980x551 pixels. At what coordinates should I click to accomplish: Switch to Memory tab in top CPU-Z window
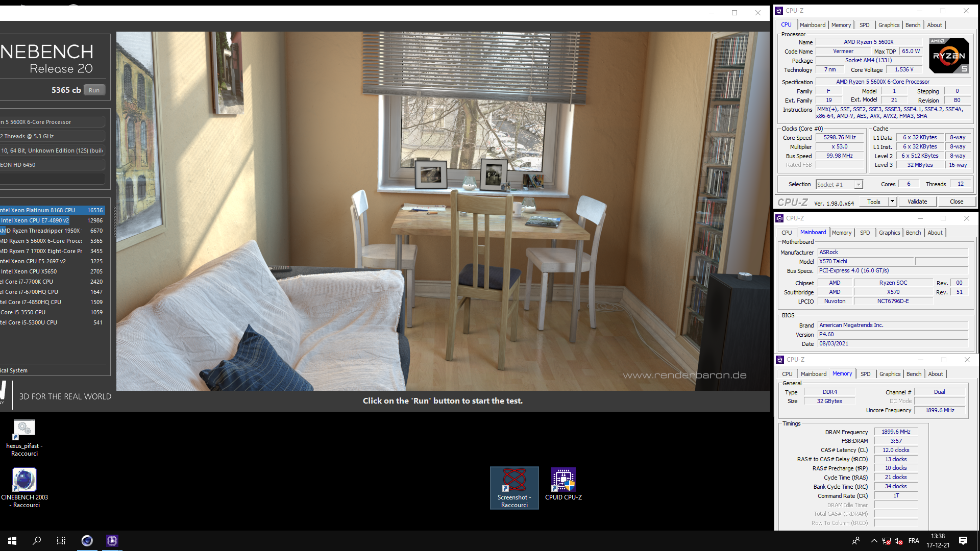tap(841, 25)
